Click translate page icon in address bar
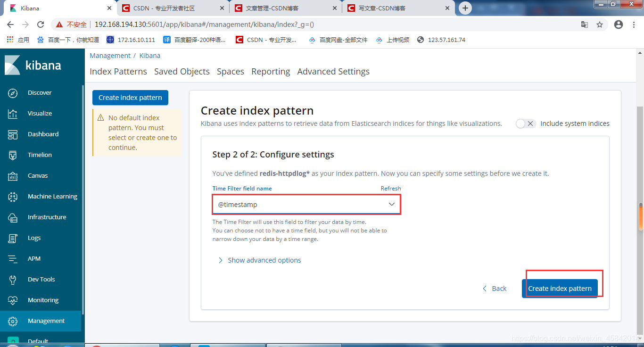Screen dimensions: 644x347 point(585,25)
